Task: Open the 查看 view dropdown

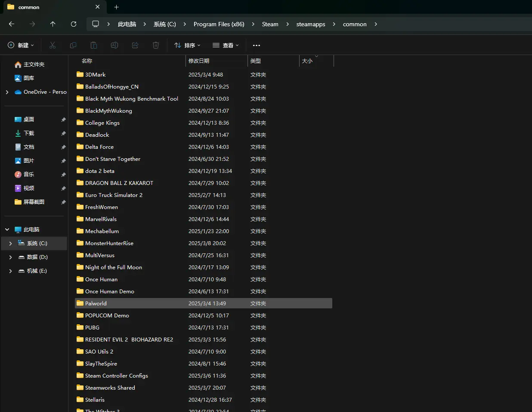Action: pyautogui.click(x=226, y=45)
